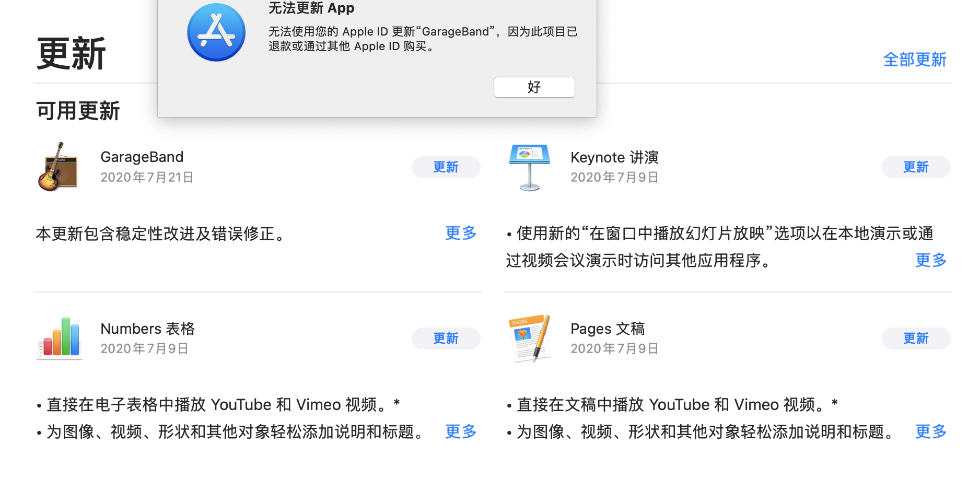Image resolution: width=980 pixels, height=491 pixels.
Task: Open the Numbers 表格 app name title
Action: (147, 329)
